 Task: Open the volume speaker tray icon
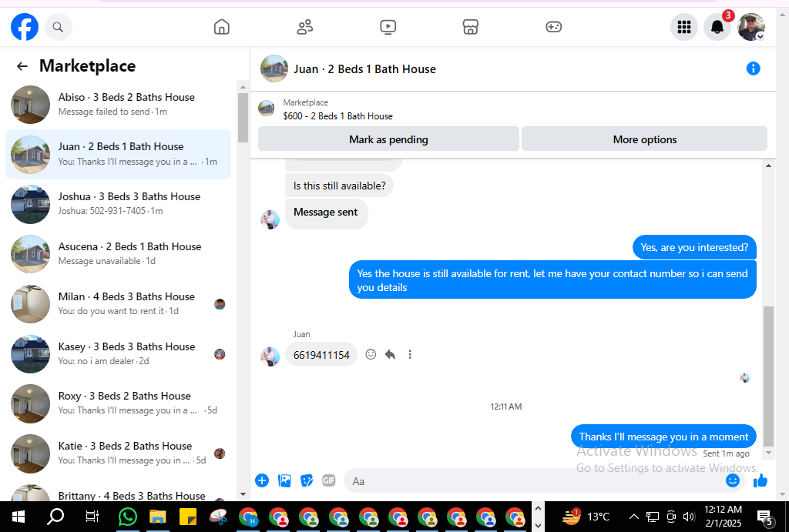tap(689, 517)
